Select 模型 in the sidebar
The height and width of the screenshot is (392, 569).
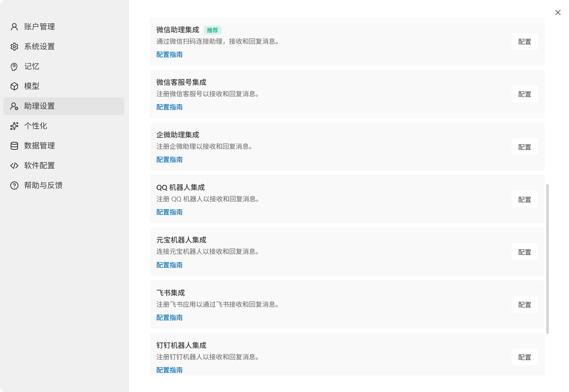tap(64, 86)
